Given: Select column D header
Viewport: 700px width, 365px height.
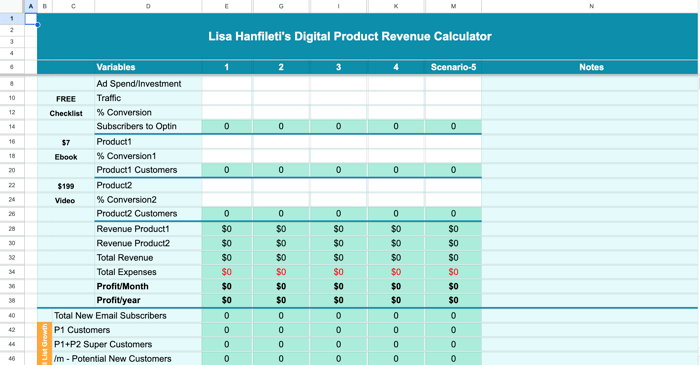Looking at the screenshot, I should pyautogui.click(x=148, y=6).
